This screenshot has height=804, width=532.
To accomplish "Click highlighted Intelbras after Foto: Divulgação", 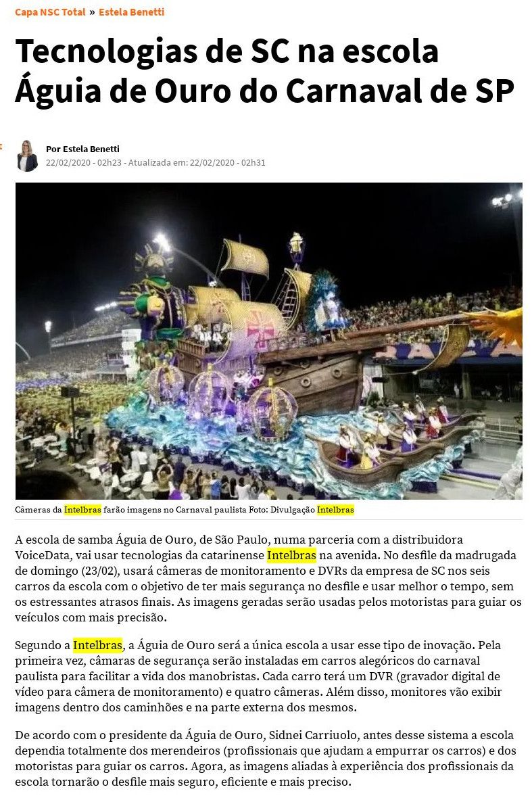I will click(x=335, y=510).
